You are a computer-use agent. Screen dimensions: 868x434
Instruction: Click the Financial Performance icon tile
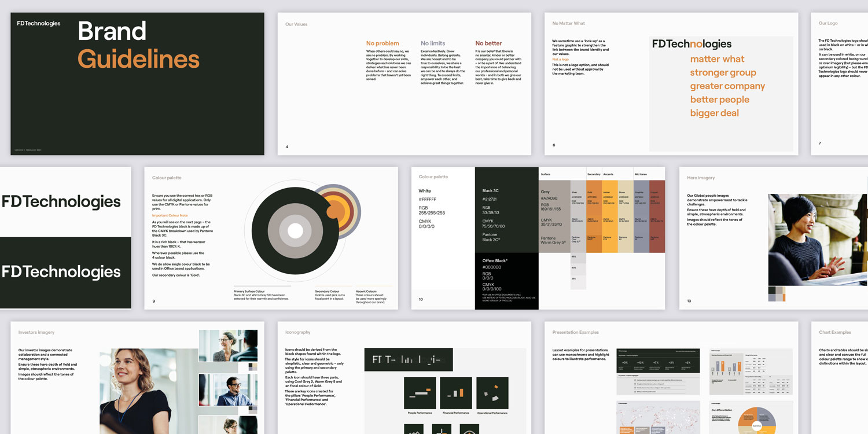coord(456,393)
